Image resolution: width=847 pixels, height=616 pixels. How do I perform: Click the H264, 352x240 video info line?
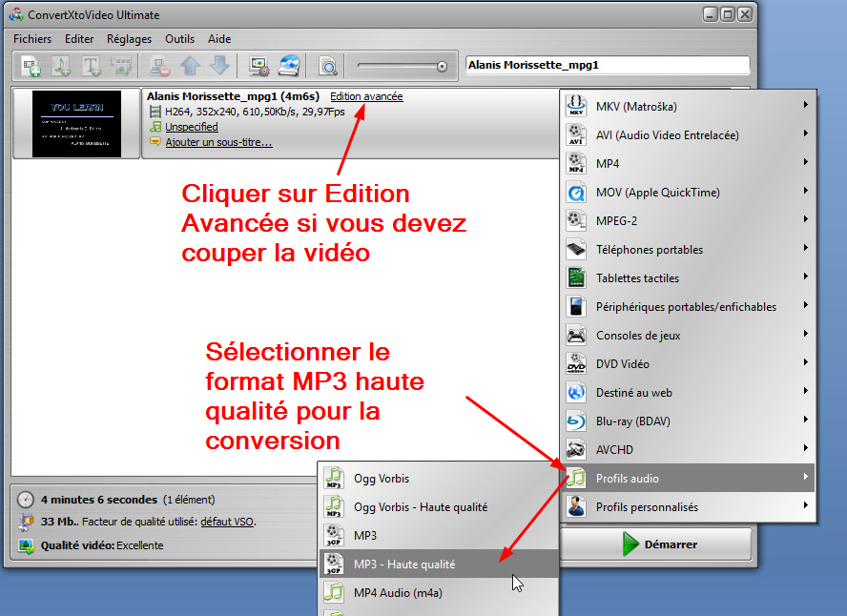pyautogui.click(x=255, y=112)
